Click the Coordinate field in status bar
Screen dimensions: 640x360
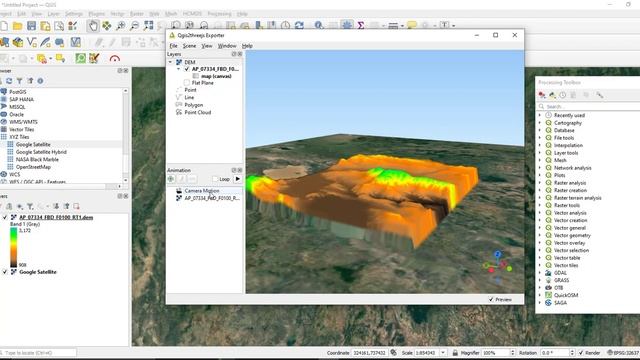369,353
